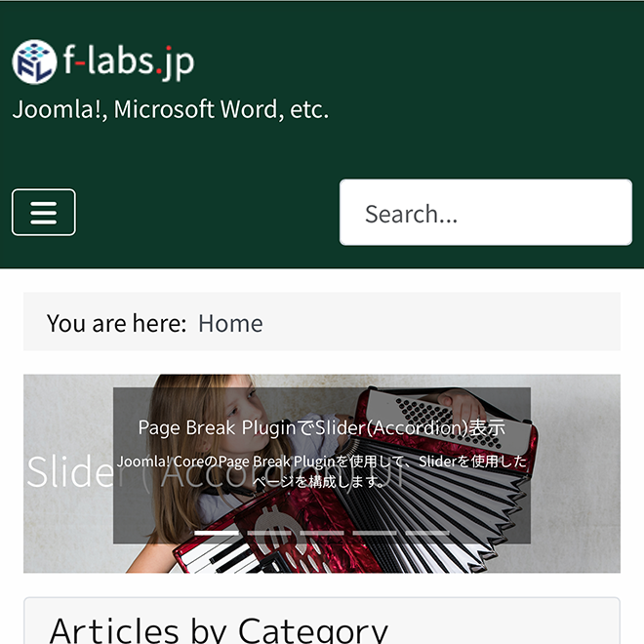This screenshot has width=644, height=644.
Task: Open the Page Break Plugin slide title
Action: coord(321,427)
